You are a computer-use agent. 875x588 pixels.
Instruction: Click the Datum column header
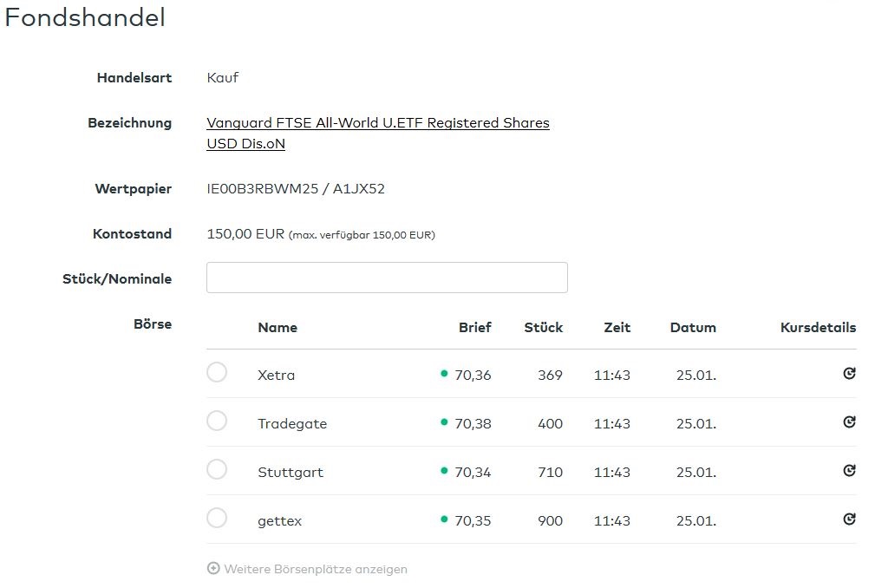(x=693, y=328)
